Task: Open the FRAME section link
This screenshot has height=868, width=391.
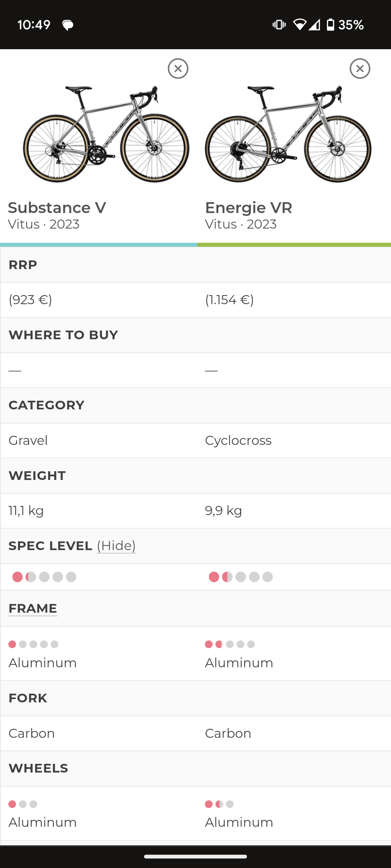Action: [x=33, y=608]
